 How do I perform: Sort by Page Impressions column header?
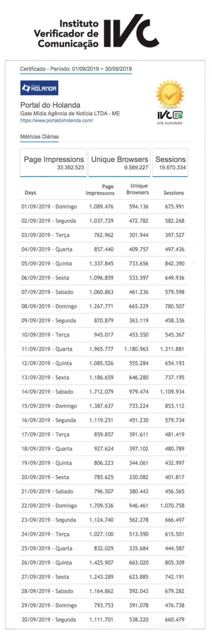coord(100,190)
